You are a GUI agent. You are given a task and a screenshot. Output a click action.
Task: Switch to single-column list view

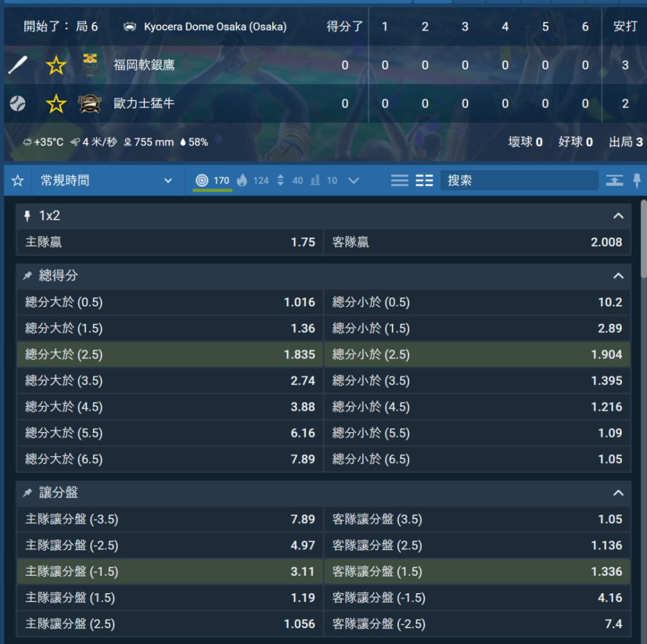400,180
